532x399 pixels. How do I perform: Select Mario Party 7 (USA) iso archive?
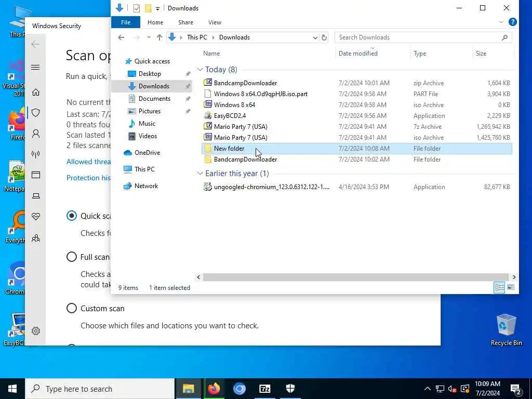tap(357, 137)
